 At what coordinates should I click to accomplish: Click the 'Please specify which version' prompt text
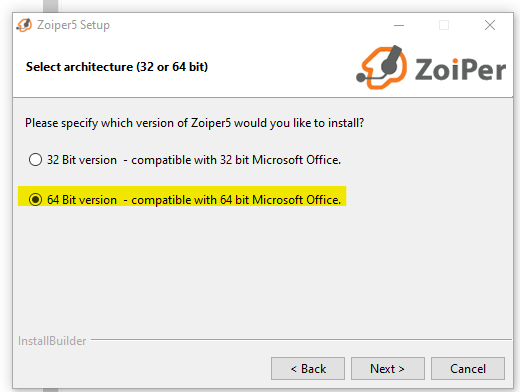click(x=194, y=123)
